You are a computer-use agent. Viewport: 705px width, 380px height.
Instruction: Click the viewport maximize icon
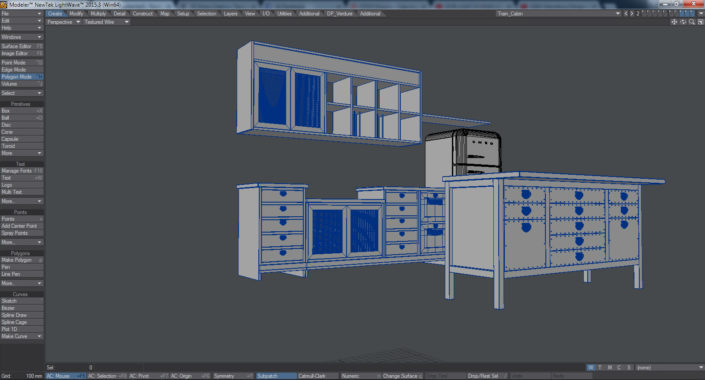700,22
